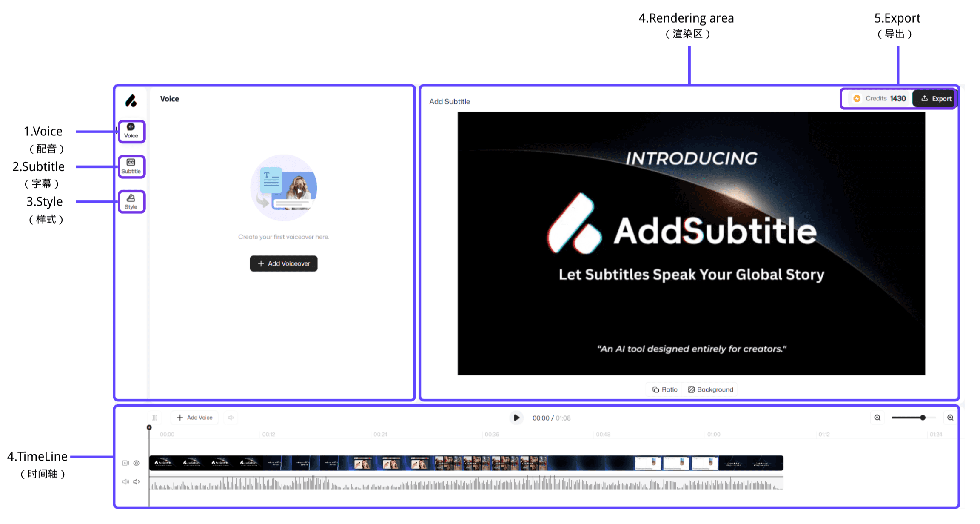The image size is (980, 524).
Task: Click the split clip icon in timeline toolbar
Action: click(155, 418)
